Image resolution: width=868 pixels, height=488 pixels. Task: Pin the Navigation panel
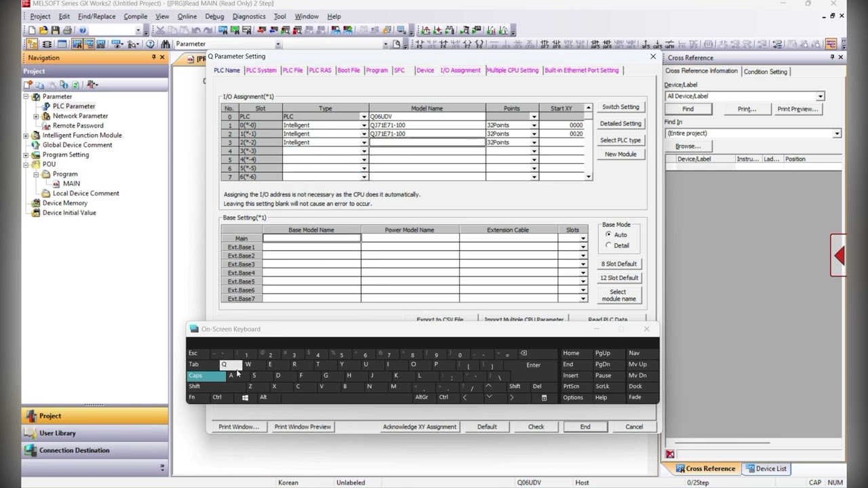(x=154, y=58)
